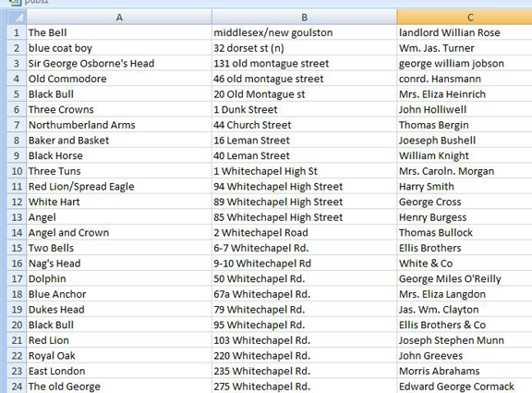Select column A header
The width and height of the screenshot is (532, 393).
pyautogui.click(x=119, y=17)
